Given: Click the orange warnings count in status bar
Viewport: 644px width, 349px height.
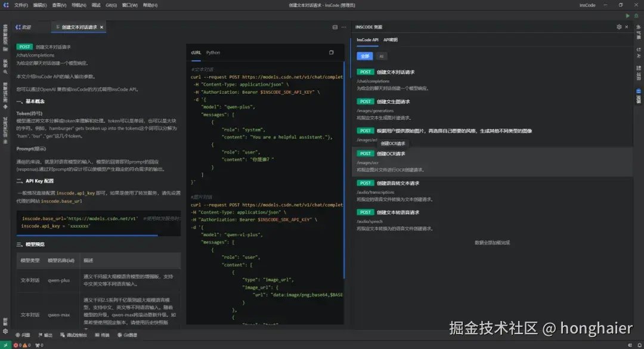Looking at the screenshot, I should pos(27,345).
